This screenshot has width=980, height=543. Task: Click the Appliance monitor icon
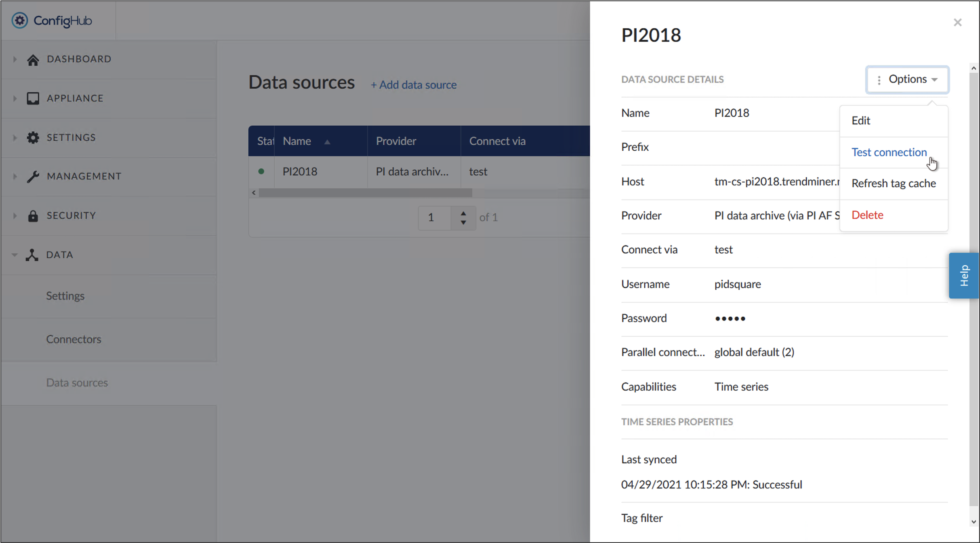pyautogui.click(x=33, y=98)
